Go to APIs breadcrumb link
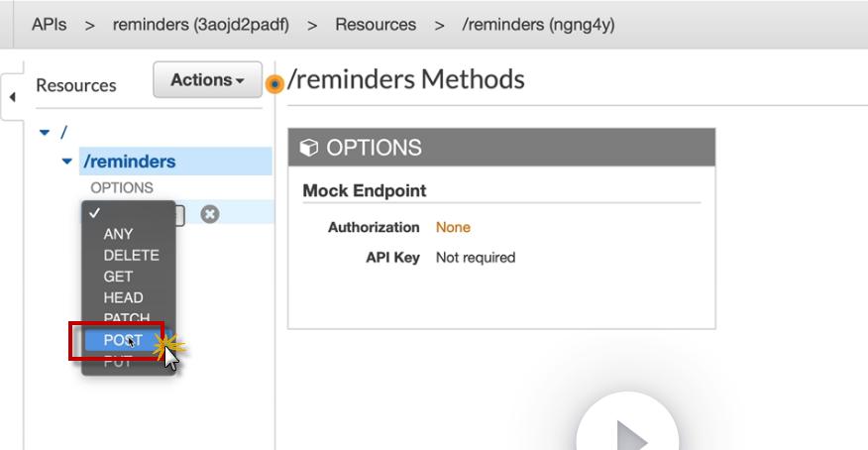This screenshot has width=868, height=450. [49, 25]
